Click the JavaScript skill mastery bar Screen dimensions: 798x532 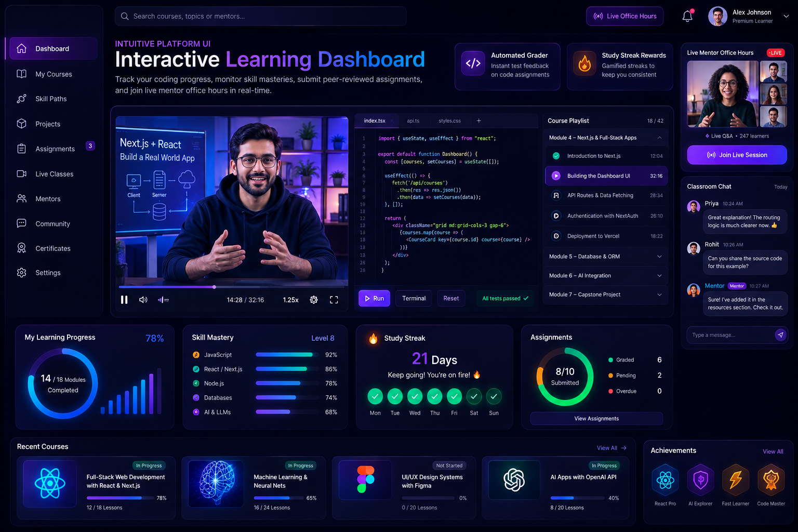[287, 355]
